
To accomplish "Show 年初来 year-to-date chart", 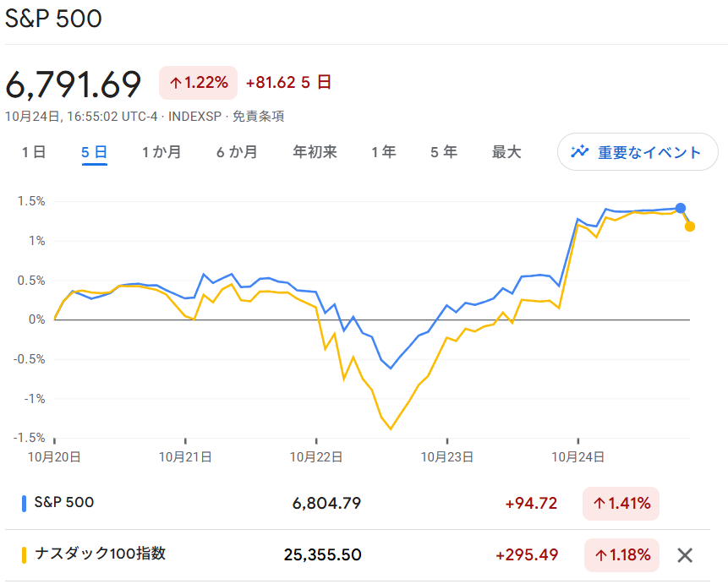I will [x=315, y=152].
